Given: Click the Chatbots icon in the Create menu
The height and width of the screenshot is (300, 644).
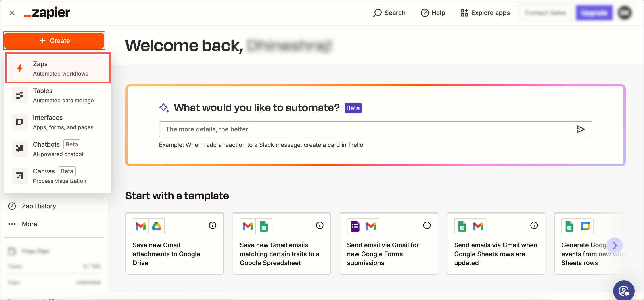Looking at the screenshot, I should click(19, 149).
